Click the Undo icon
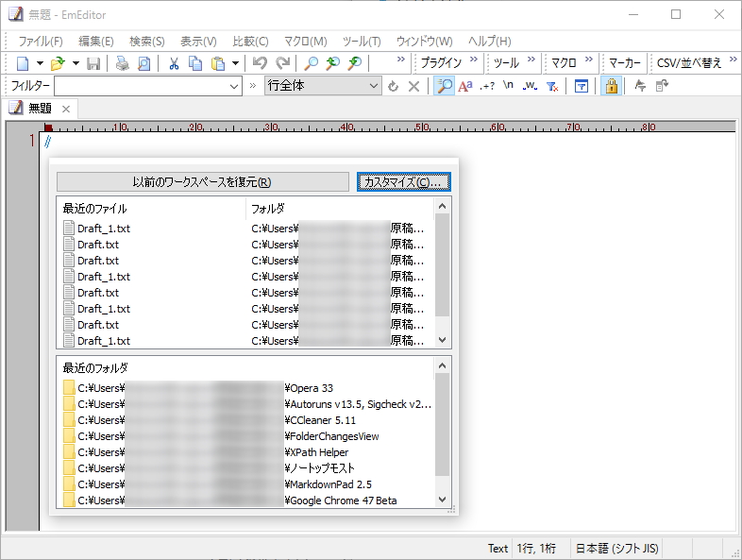Viewport: 742px width, 560px height. [260, 63]
